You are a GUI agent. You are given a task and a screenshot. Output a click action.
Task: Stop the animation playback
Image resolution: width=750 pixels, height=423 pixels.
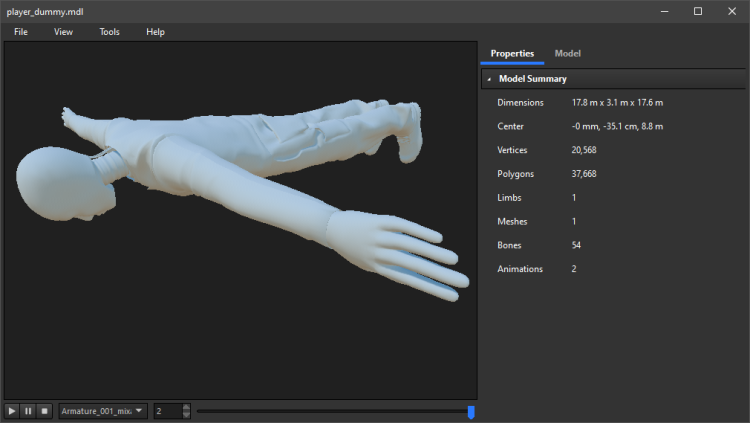tap(44, 411)
